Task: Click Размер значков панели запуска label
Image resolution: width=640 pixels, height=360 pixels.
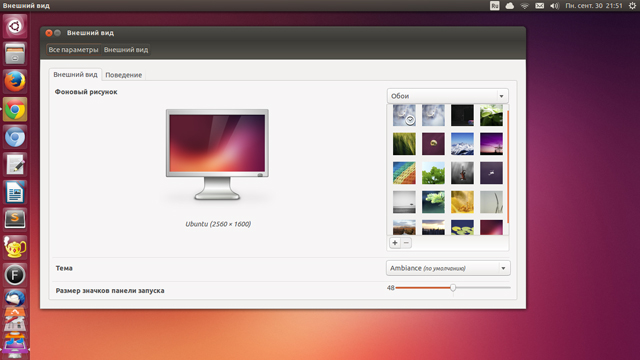Action: pyautogui.click(x=110, y=291)
